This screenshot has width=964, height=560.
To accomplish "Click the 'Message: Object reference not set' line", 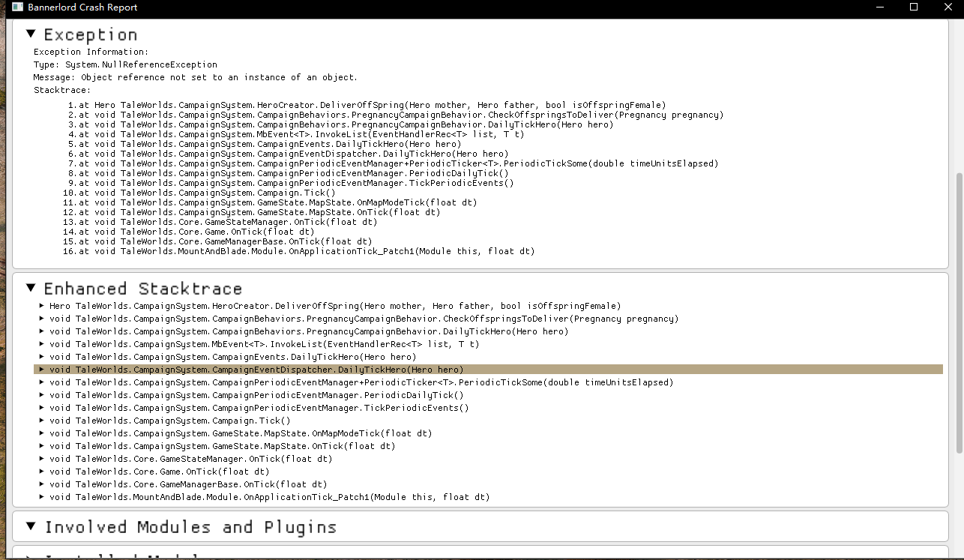I will 196,77.
